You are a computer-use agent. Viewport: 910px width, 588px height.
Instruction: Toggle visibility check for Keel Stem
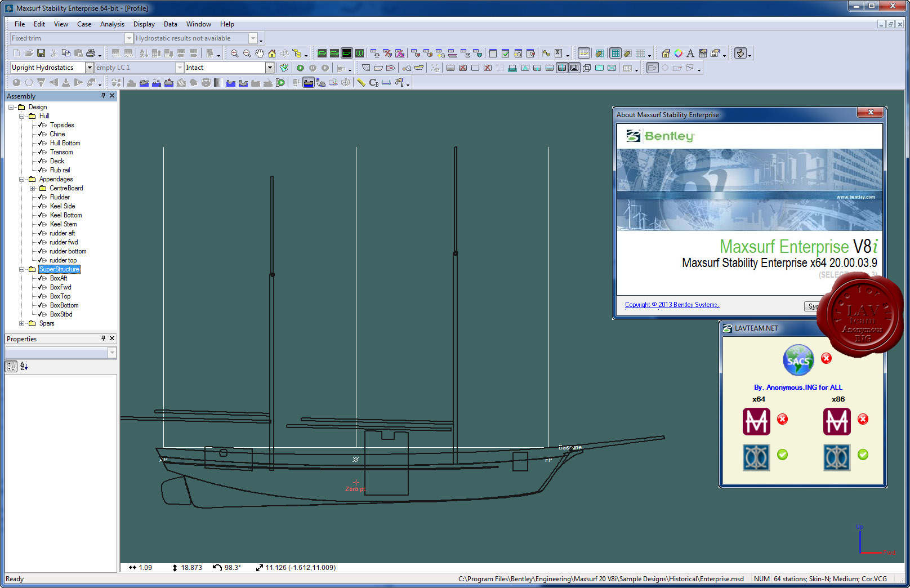click(40, 224)
